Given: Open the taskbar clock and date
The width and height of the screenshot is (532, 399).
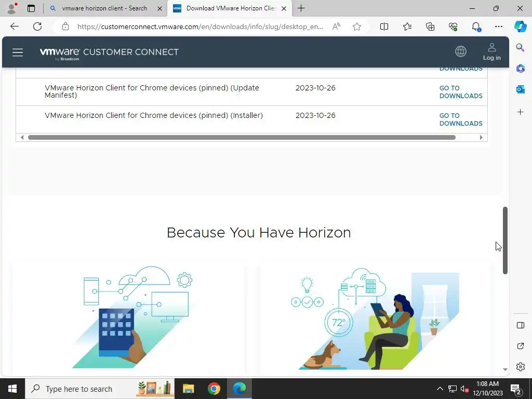Looking at the screenshot, I should pyautogui.click(x=487, y=389).
